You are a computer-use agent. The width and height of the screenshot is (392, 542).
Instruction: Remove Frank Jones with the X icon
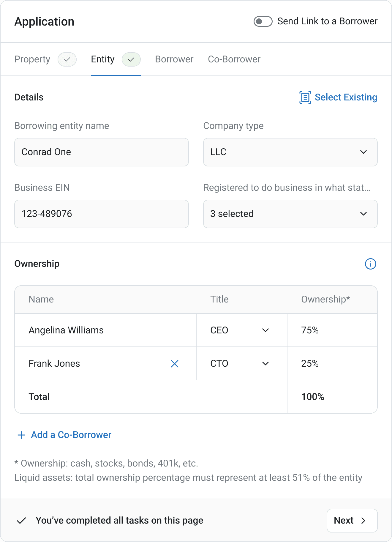[175, 363]
